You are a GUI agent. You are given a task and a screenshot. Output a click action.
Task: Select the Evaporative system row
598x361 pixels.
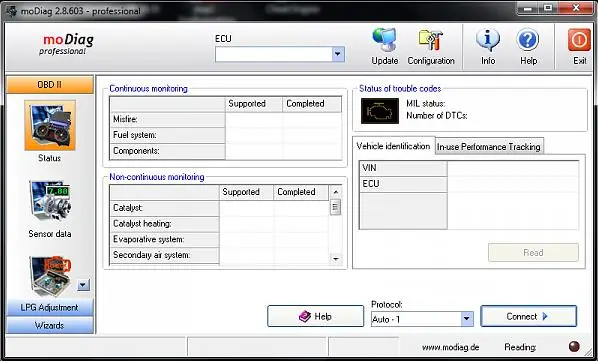[164, 239]
